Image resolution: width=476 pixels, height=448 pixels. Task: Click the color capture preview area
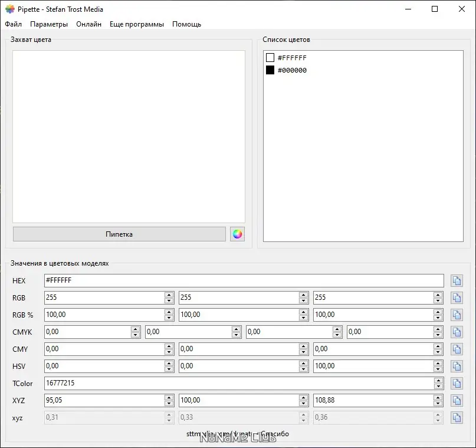click(129, 137)
